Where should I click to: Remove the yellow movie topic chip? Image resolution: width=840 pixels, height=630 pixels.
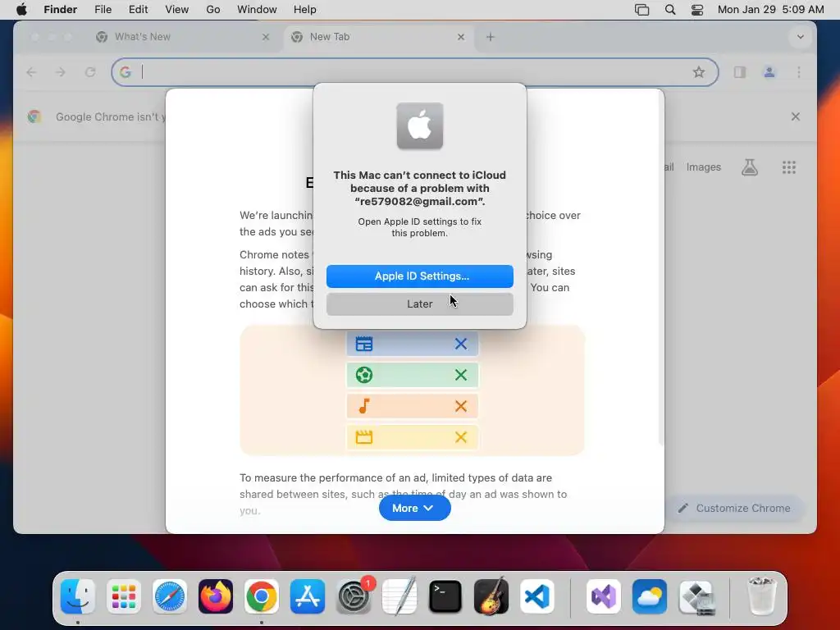461,437
